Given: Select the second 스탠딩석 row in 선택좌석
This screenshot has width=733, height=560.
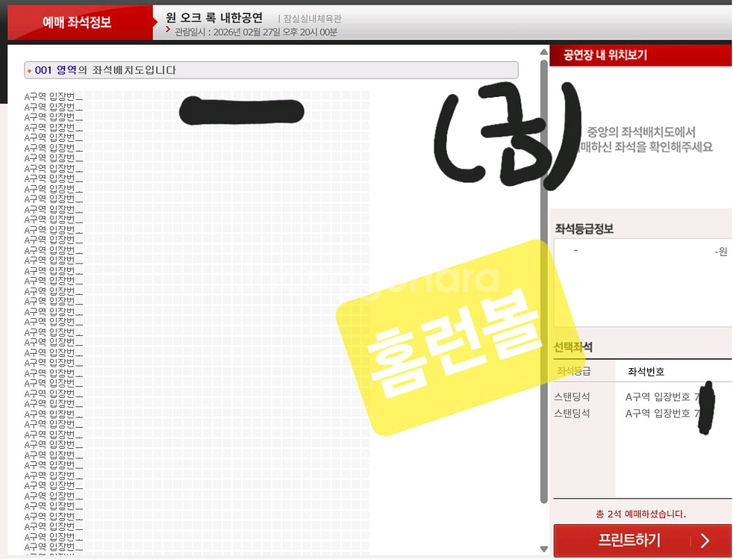Looking at the screenshot, I should coord(571,413).
